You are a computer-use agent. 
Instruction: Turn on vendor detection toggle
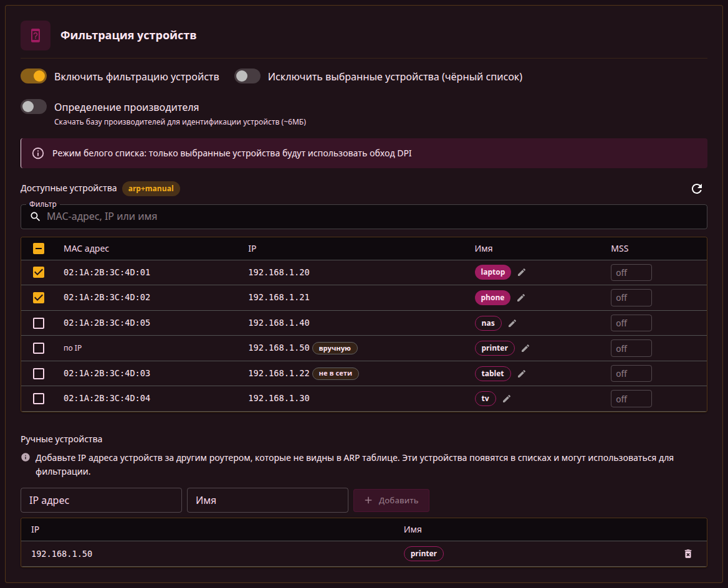pos(34,107)
